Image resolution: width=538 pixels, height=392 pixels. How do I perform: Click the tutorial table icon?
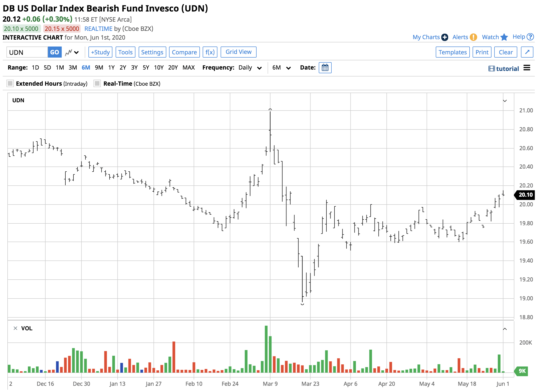tap(492, 69)
